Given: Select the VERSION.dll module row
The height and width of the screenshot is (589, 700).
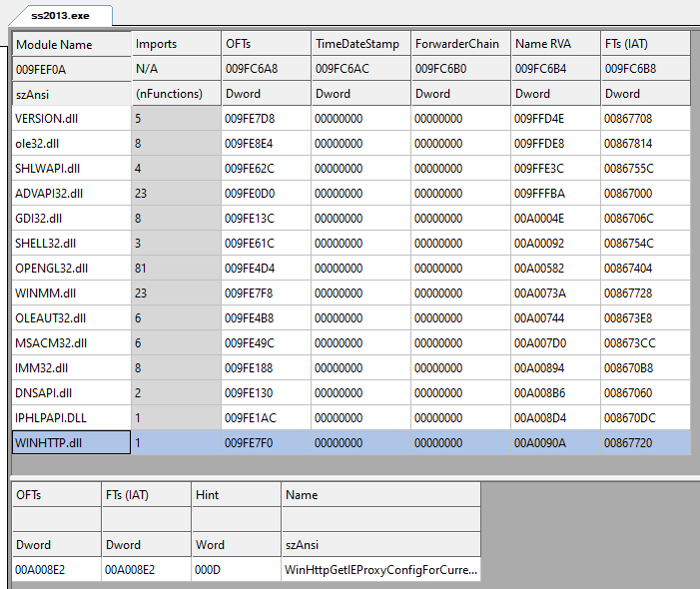Looking at the screenshot, I should [x=351, y=119].
